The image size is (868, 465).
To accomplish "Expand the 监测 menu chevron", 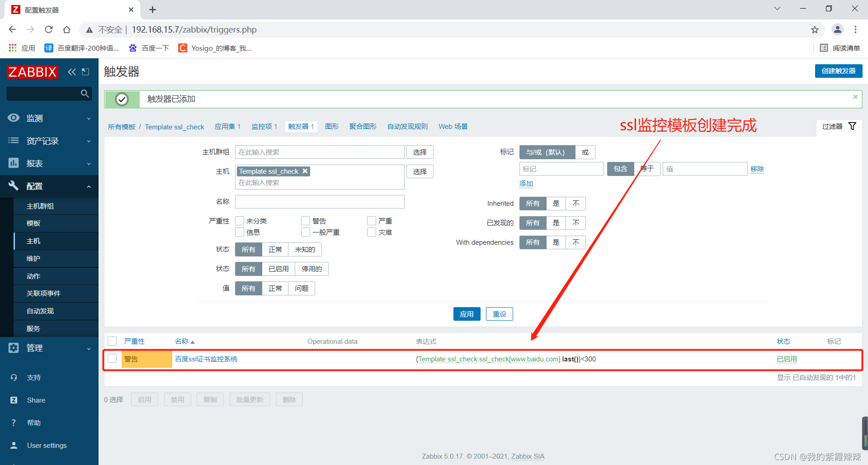I will point(89,119).
